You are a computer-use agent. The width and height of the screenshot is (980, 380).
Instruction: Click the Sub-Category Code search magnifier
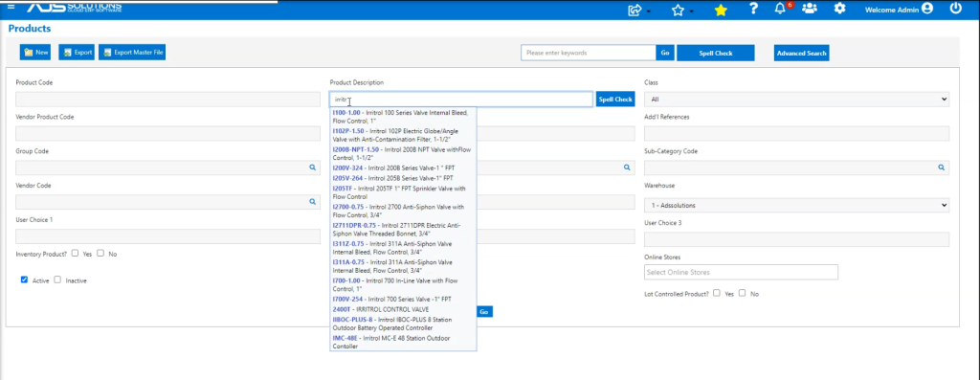pos(941,168)
